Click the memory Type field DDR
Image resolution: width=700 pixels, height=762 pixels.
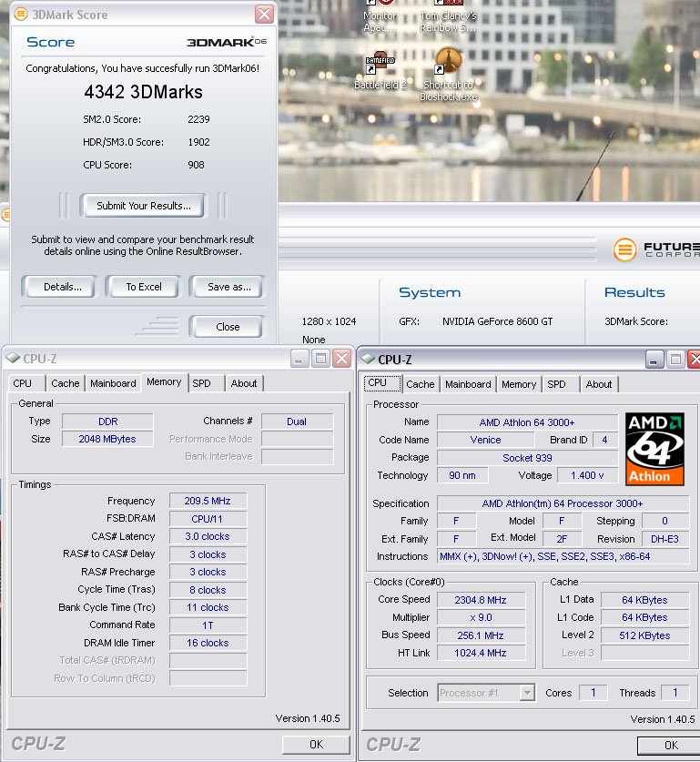107,422
